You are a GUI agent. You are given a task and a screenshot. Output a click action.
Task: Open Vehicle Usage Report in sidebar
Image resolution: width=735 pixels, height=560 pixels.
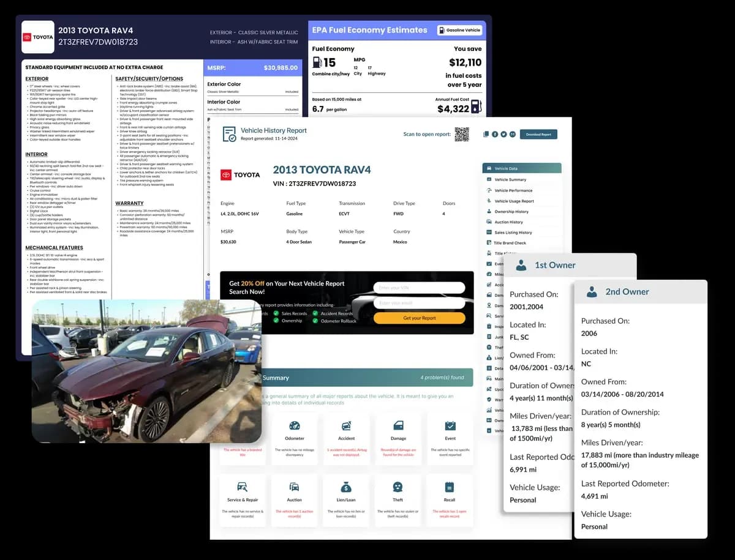tap(514, 201)
